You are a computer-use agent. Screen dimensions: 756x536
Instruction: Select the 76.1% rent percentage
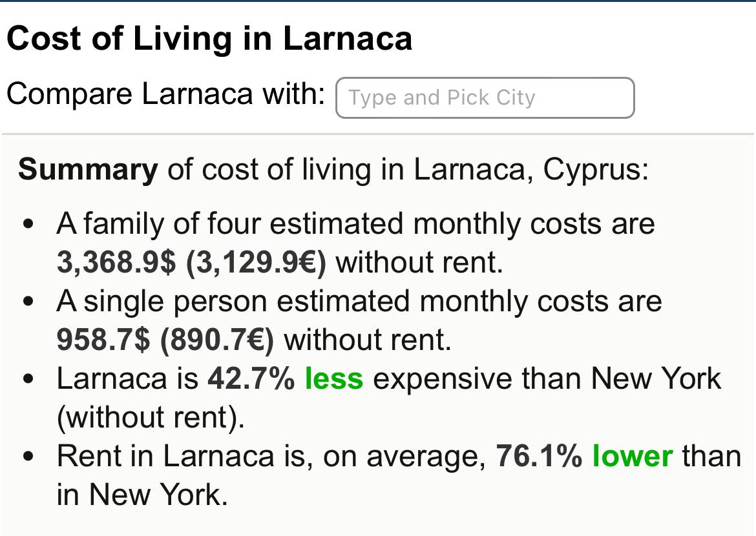pyautogui.click(x=539, y=456)
